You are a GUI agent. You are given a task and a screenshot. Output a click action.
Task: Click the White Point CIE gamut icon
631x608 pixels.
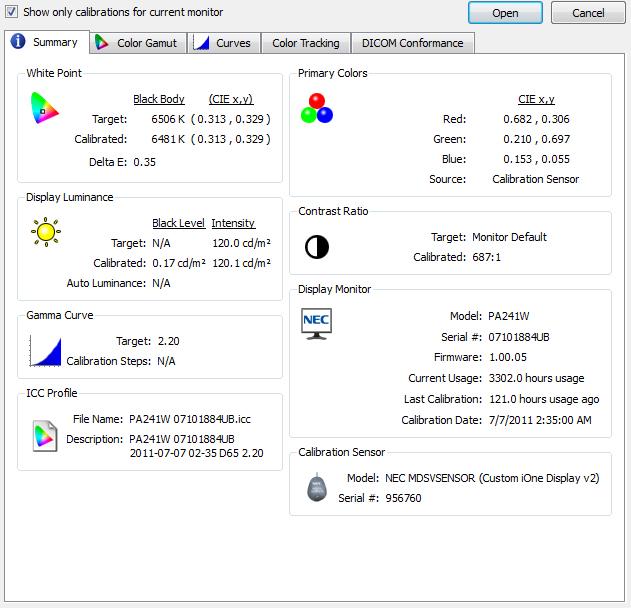(x=45, y=108)
